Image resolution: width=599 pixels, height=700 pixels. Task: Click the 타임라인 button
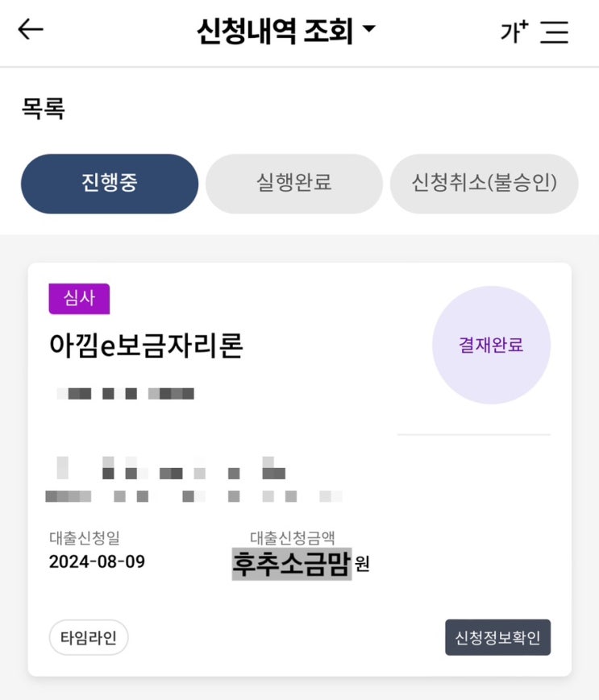point(89,637)
